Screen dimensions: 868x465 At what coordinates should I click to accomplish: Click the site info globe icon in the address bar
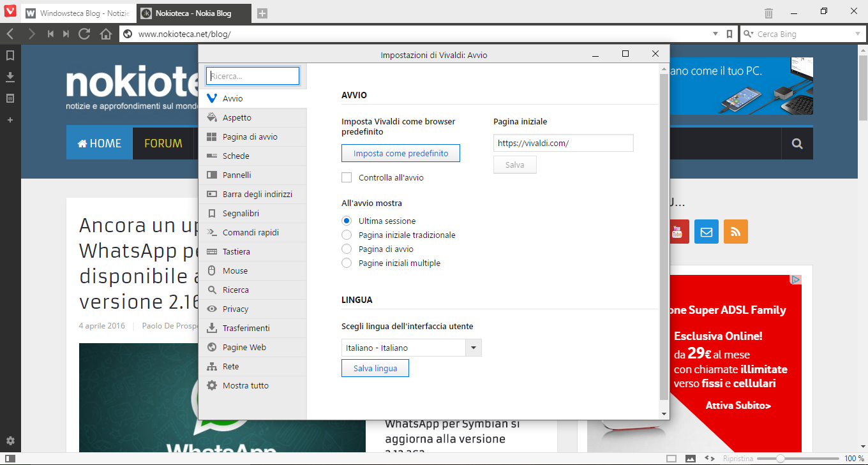pos(128,34)
